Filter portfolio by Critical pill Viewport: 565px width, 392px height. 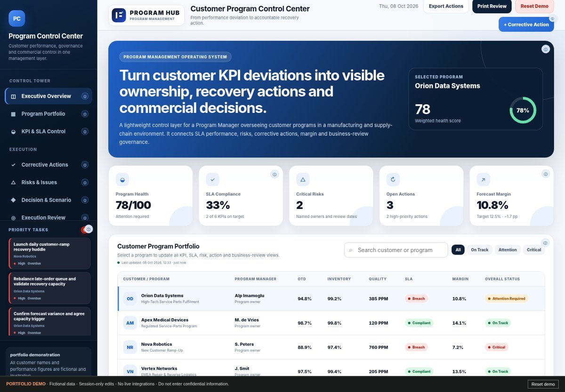(x=534, y=250)
